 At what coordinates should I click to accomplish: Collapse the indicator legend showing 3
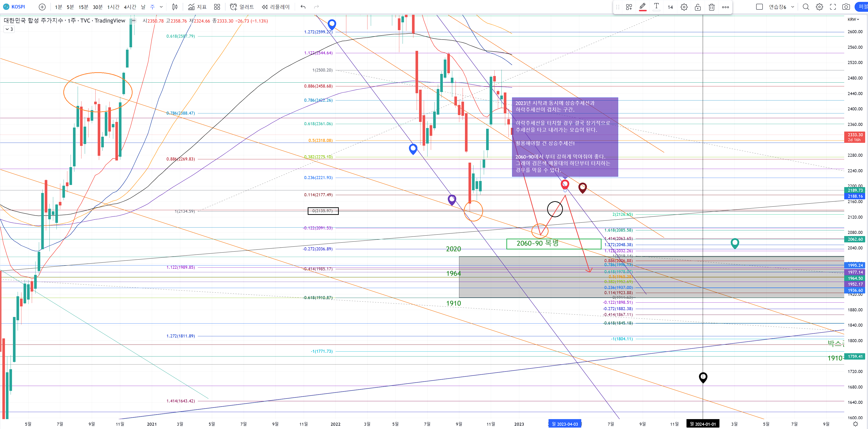pyautogui.click(x=9, y=29)
